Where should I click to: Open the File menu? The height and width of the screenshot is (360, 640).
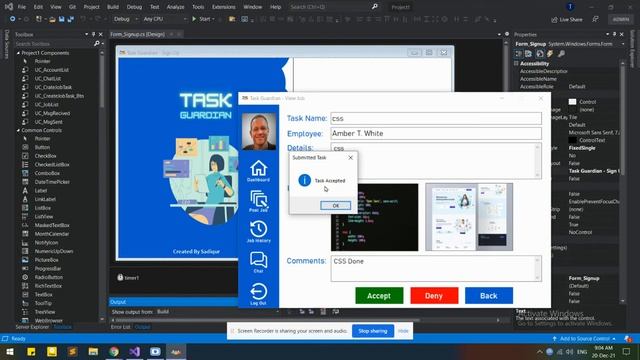22,7
